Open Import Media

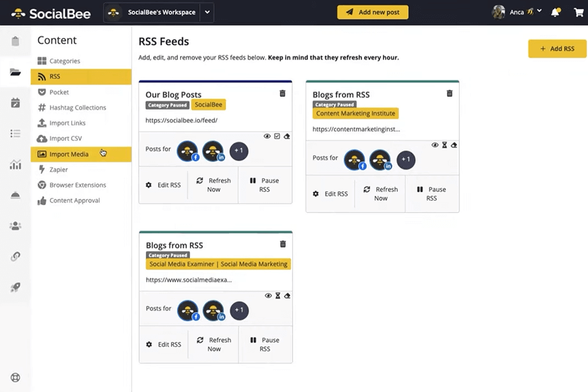[81, 154]
